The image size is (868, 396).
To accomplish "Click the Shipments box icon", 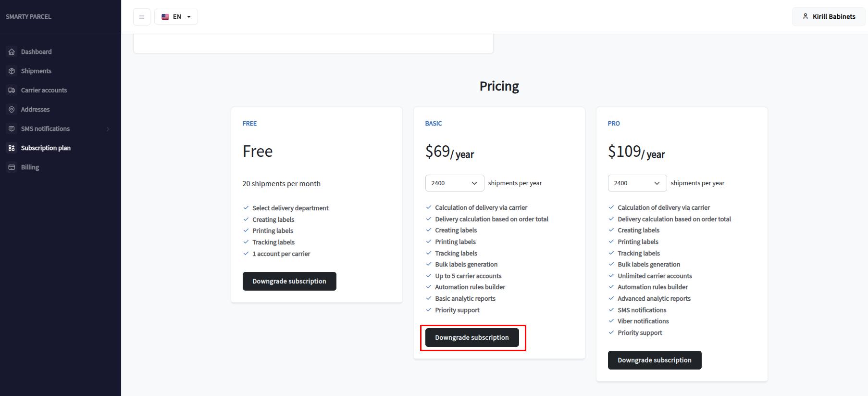I will tap(12, 71).
